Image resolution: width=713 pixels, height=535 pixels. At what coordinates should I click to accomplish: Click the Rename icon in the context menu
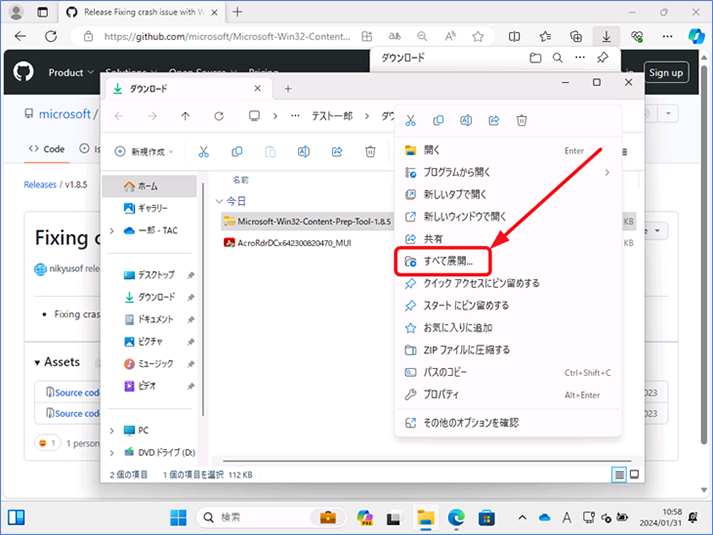[x=466, y=120]
